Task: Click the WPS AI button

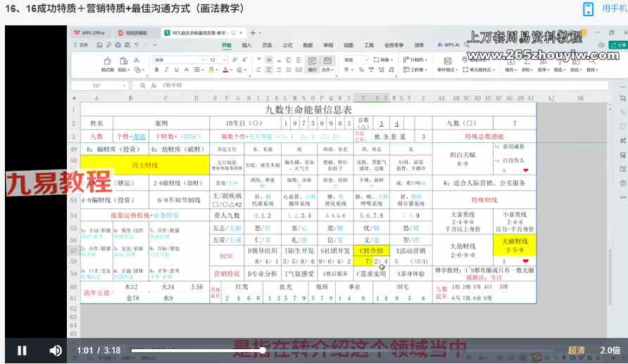Action: pos(448,45)
